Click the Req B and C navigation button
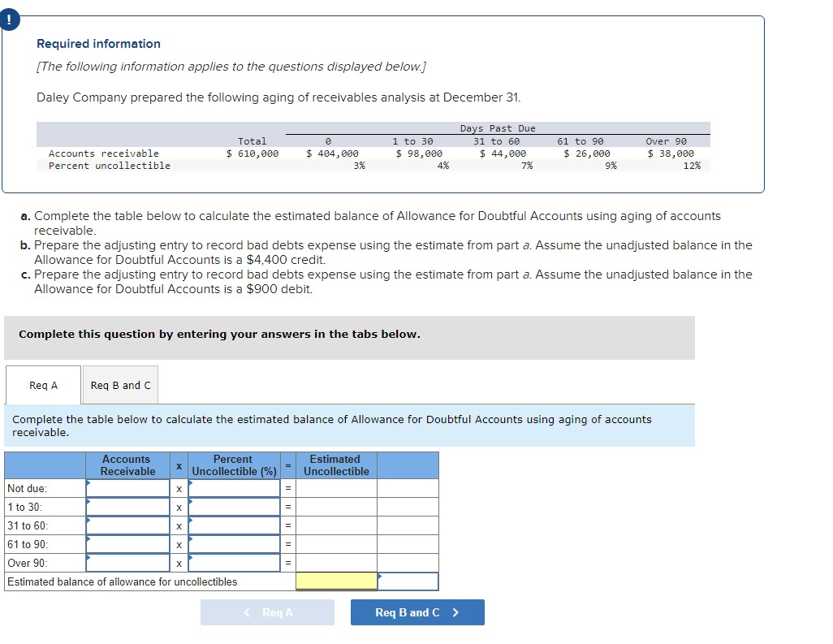The width and height of the screenshot is (833, 644). tap(416, 612)
